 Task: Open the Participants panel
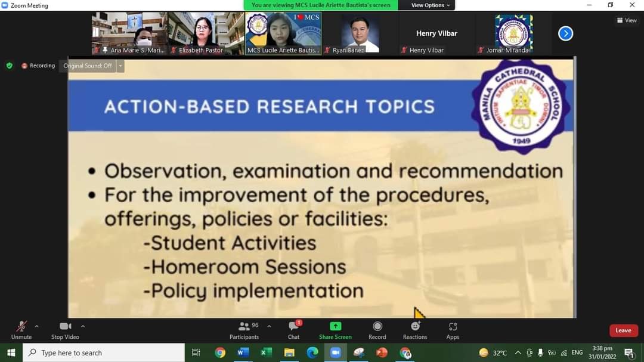[244, 327]
